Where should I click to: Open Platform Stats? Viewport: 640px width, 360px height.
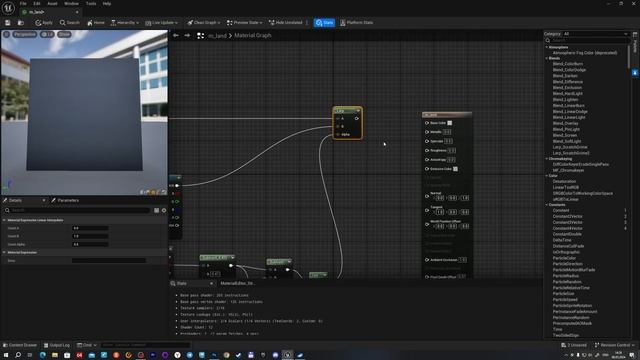pos(356,23)
